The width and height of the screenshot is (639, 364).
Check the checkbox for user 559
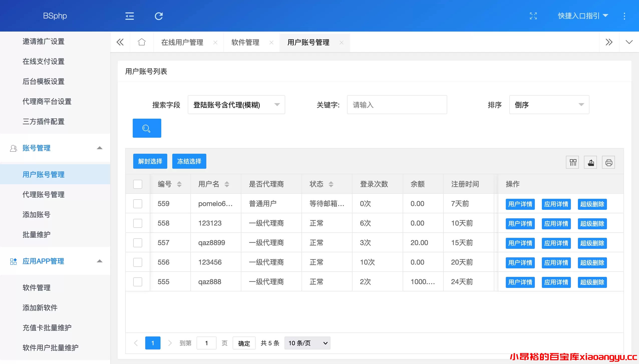138,204
